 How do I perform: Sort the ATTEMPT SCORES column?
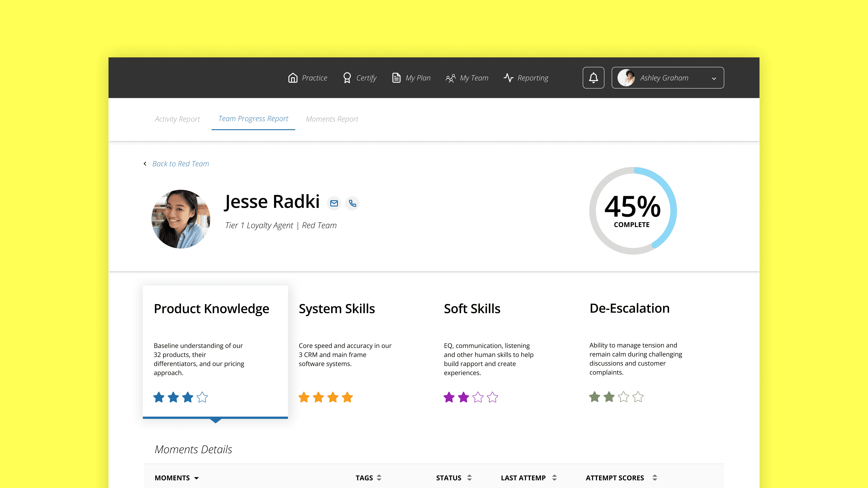click(655, 478)
